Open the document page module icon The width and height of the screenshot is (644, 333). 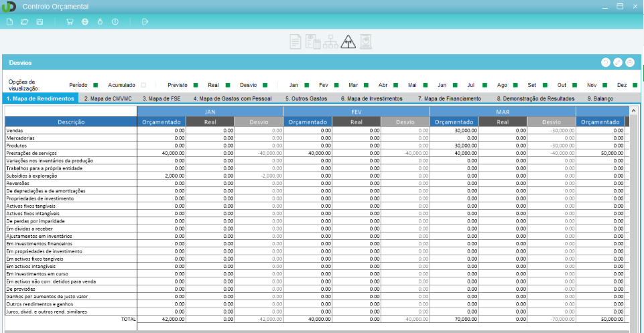click(x=296, y=42)
